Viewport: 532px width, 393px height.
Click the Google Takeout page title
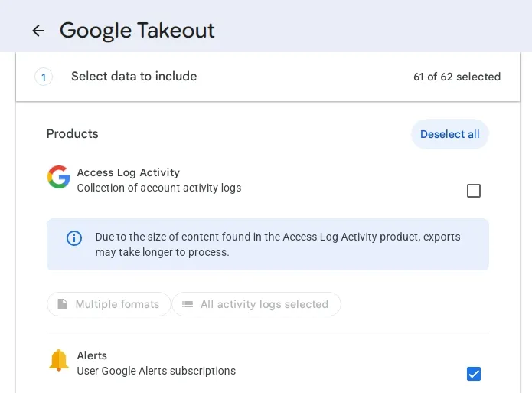click(137, 31)
